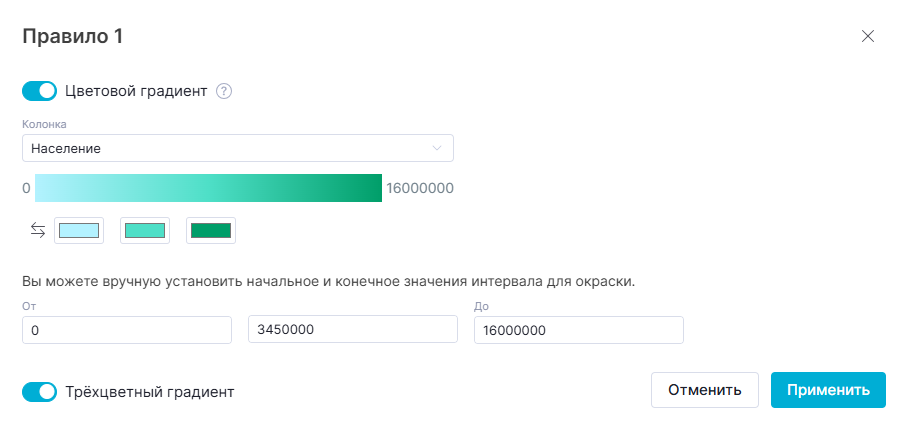The image size is (910, 435).
Task: Click the middle value field 3450000
Action: coord(352,330)
